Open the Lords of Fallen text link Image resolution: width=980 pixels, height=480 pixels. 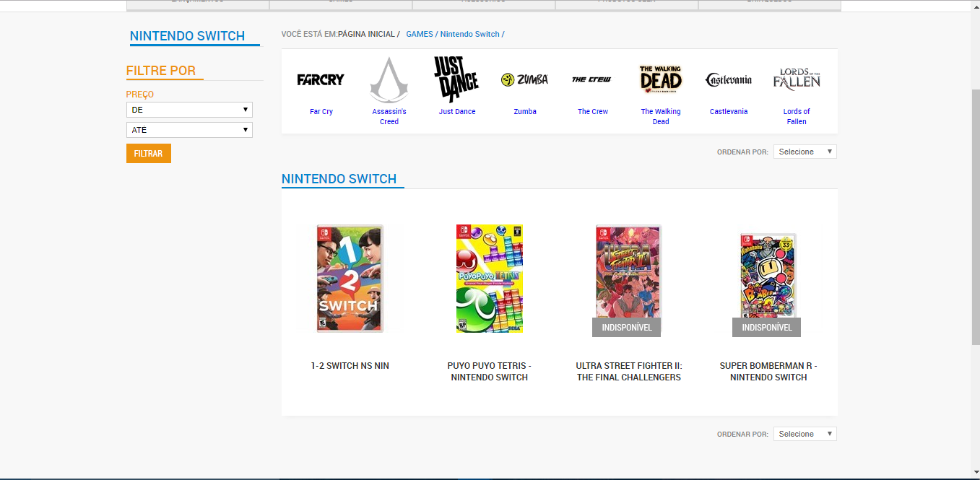pos(797,116)
